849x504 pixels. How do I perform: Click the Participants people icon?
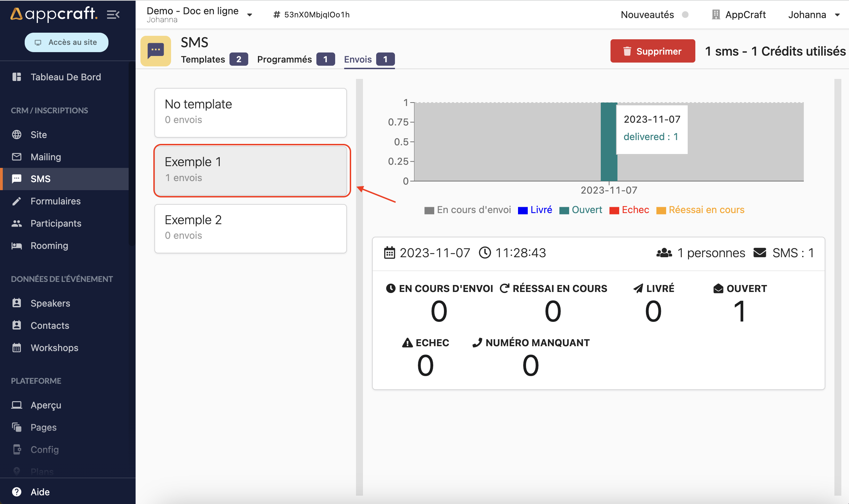[17, 223]
